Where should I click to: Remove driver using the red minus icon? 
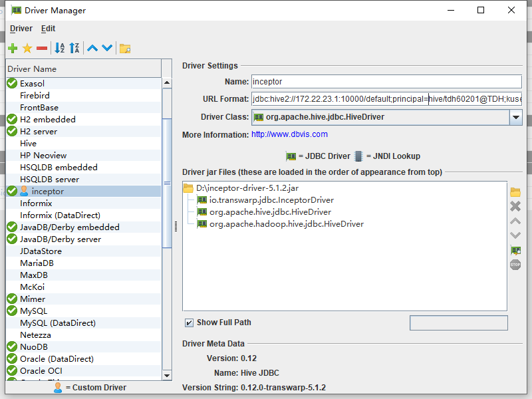pos(42,48)
